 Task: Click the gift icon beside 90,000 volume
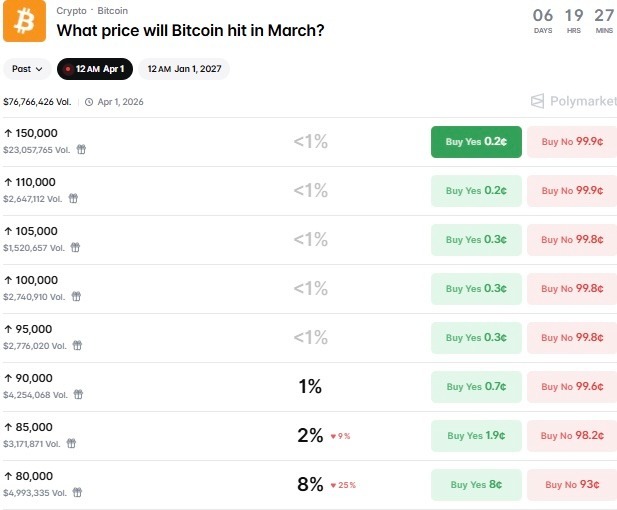[x=77, y=394]
